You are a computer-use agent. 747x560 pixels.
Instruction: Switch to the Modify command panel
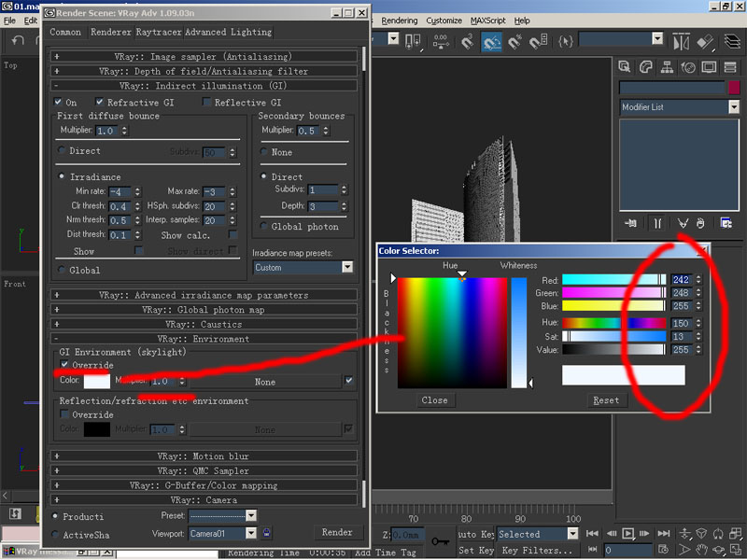pos(645,67)
